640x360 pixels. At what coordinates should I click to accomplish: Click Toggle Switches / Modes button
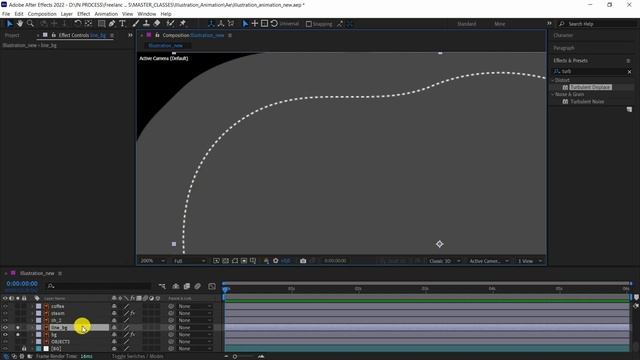pyautogui.click(x=137, y=356)
